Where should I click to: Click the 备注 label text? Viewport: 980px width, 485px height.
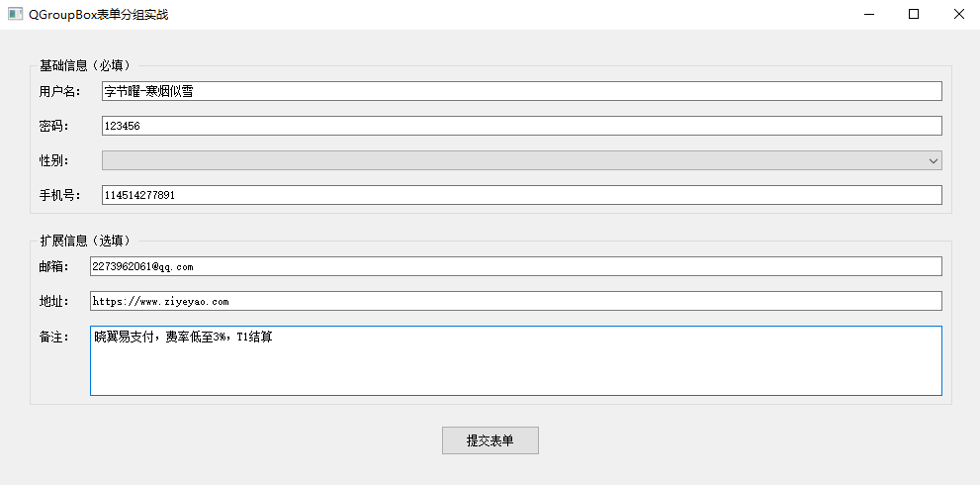coord(53,338)
